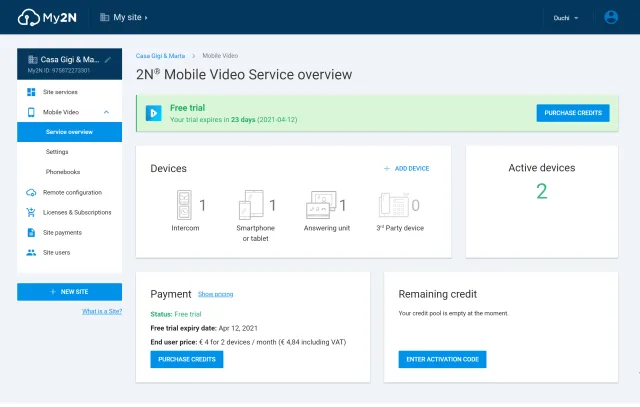Click the free trial play icon
Viewport: 640px width, 407px height.
coord(155,113)
